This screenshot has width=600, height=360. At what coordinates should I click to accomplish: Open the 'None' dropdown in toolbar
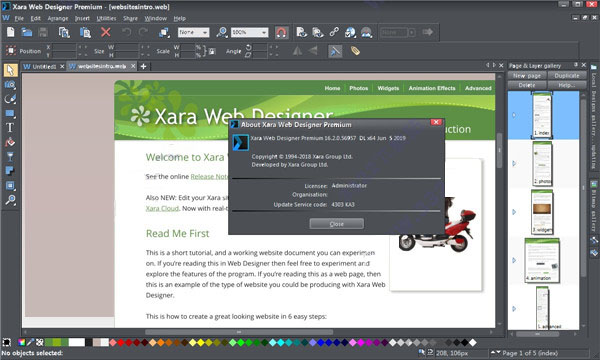(x=194, y=33)
